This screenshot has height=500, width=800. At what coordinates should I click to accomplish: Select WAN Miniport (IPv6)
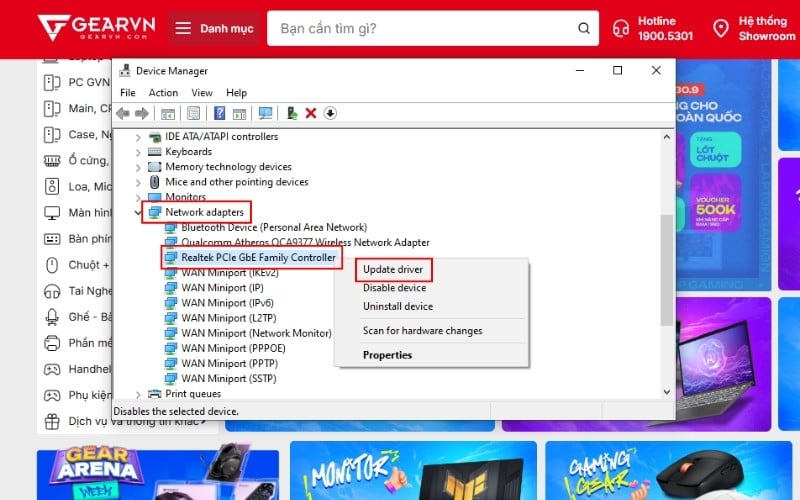(x=228, y=303)
